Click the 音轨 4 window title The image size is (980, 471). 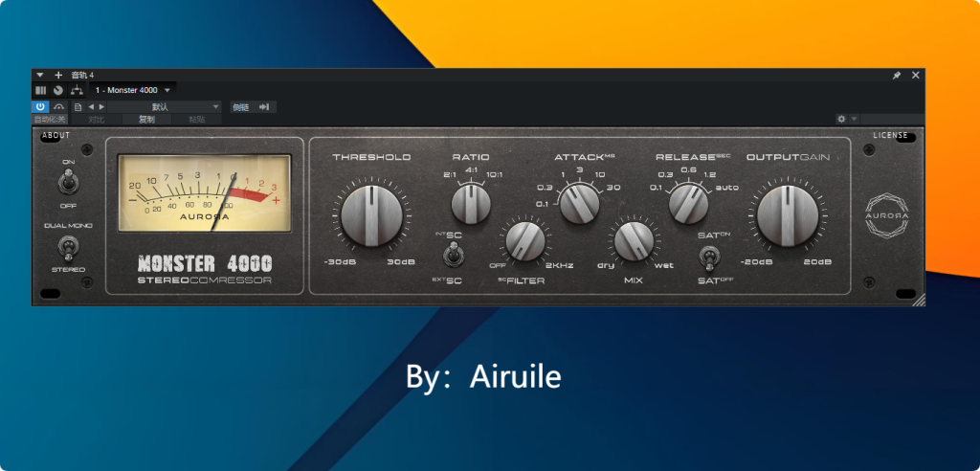pos(82,75)
